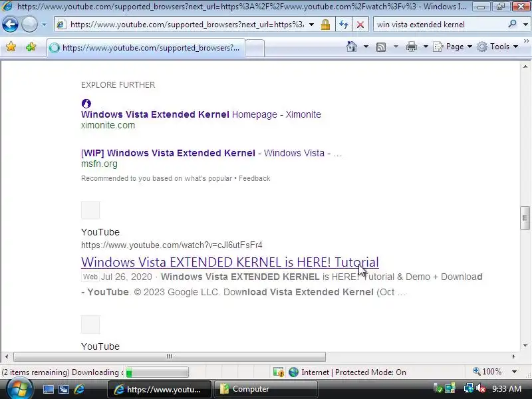This screenshot has width=532, height=399.
Task: Show more toolbar commands with chevron
Action: click(x=526, y=41)
